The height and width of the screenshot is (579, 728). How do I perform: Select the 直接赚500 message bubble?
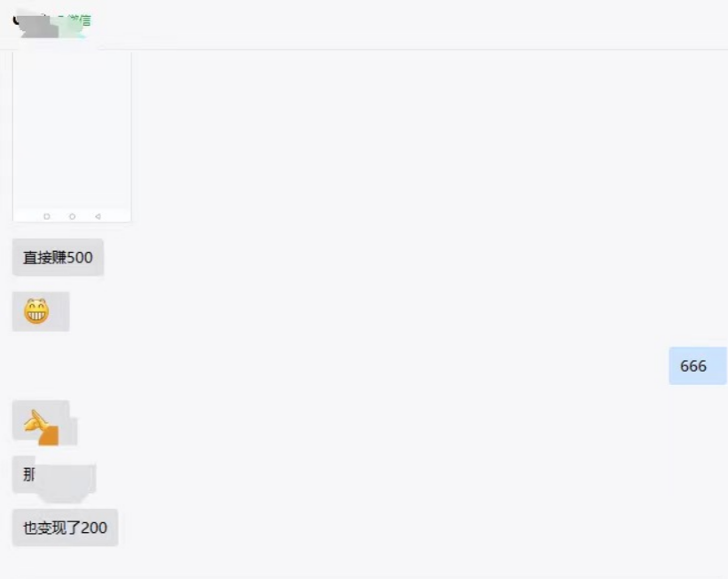coord(58,257)
